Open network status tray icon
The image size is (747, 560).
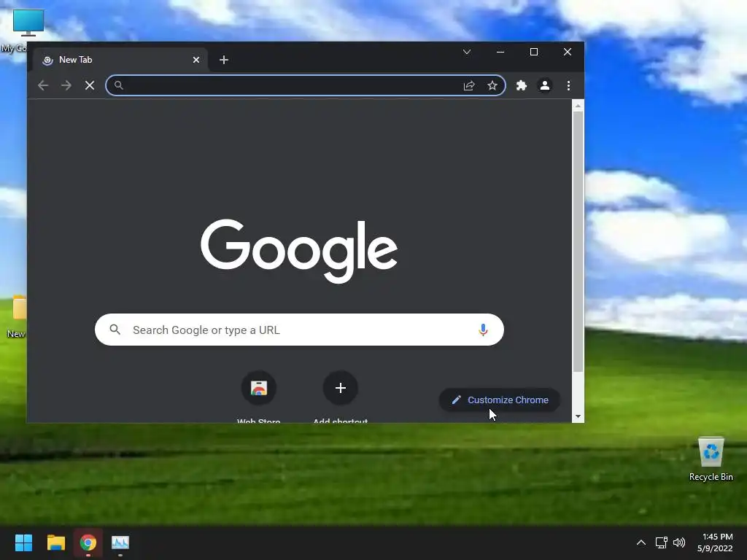point(661,542)
